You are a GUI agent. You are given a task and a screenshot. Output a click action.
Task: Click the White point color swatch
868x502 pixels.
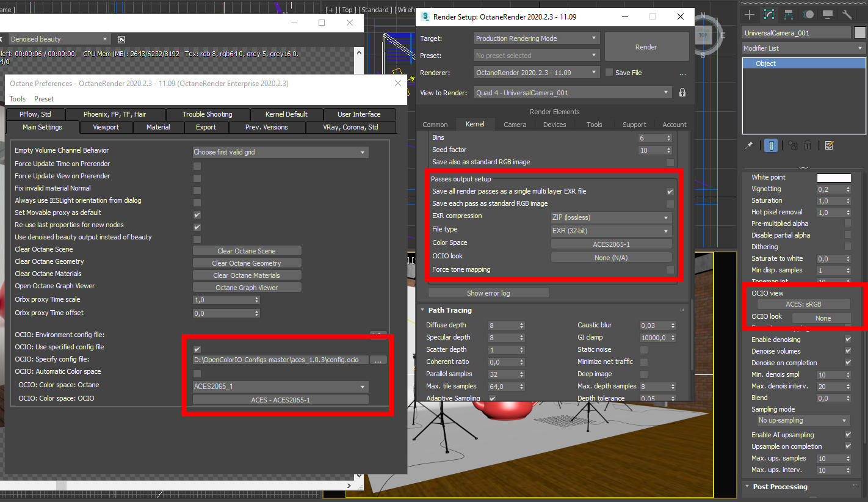pyautogui.click(x=834, y=178)
